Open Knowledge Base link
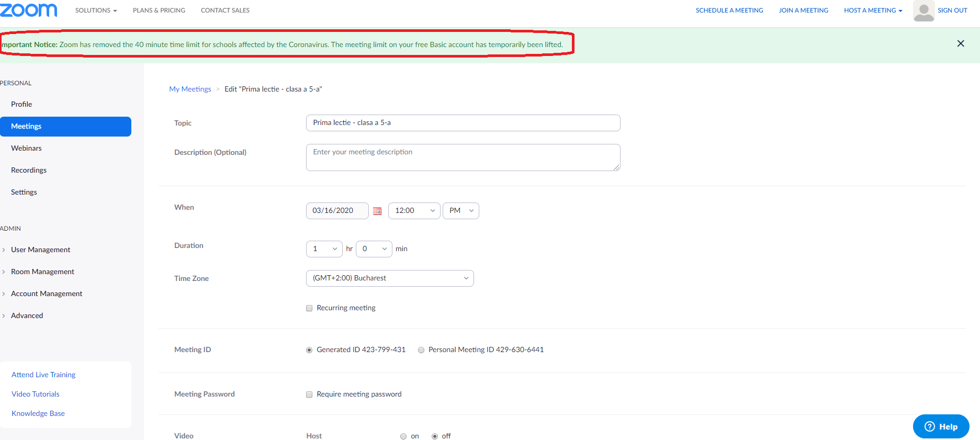Image resolution: width=980 pixels, height=440 pixels. (x=38, y=413)
